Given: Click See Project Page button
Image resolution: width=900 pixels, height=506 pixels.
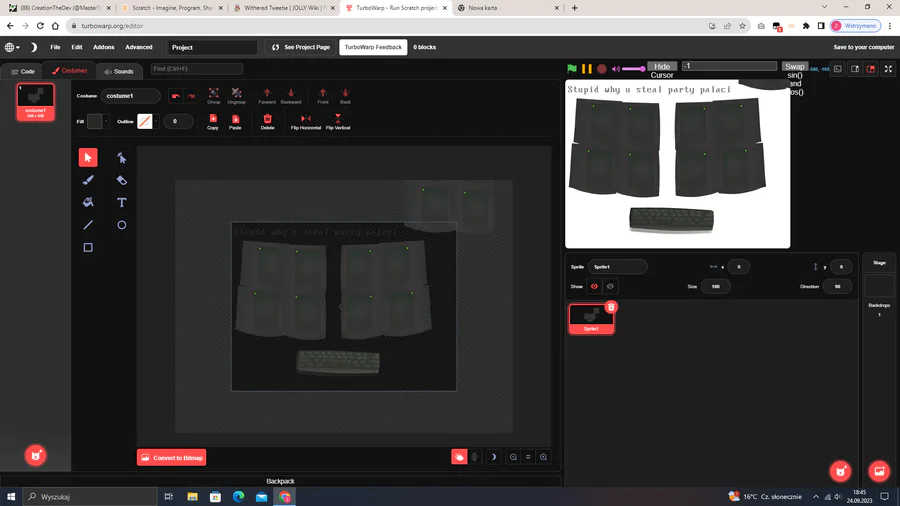Looking at the screenshot, I should click(x=301, y=47).
